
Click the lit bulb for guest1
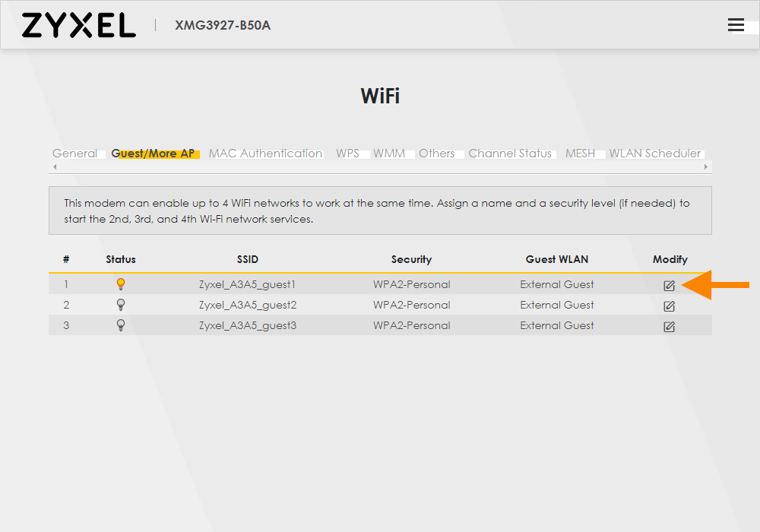point(120,284)
